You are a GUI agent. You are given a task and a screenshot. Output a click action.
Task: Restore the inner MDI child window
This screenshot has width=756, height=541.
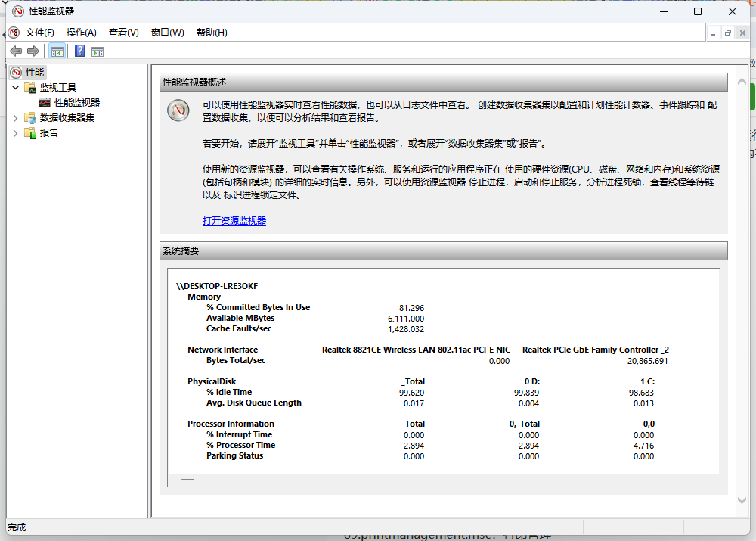[x=728, y=33]
